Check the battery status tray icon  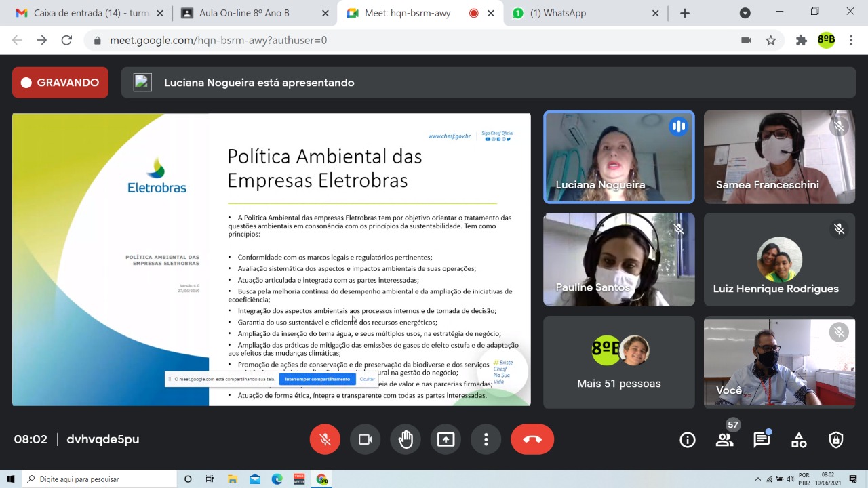780,479
